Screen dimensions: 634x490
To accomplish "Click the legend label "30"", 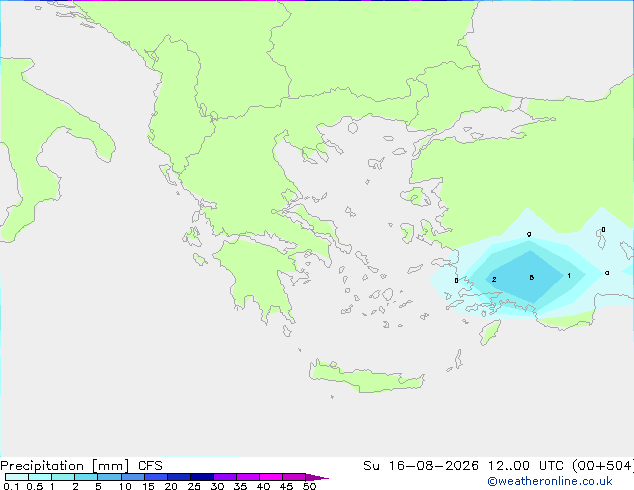I will [217, 486].
